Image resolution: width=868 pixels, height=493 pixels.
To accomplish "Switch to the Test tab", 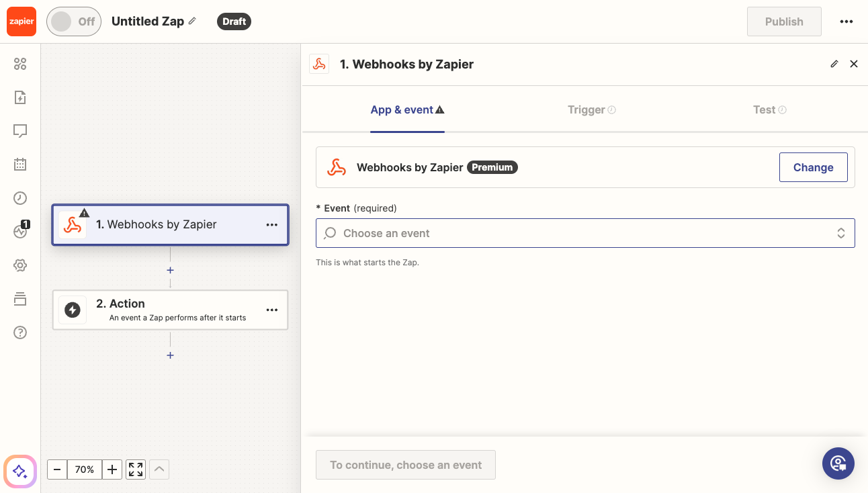I will 769,109.
